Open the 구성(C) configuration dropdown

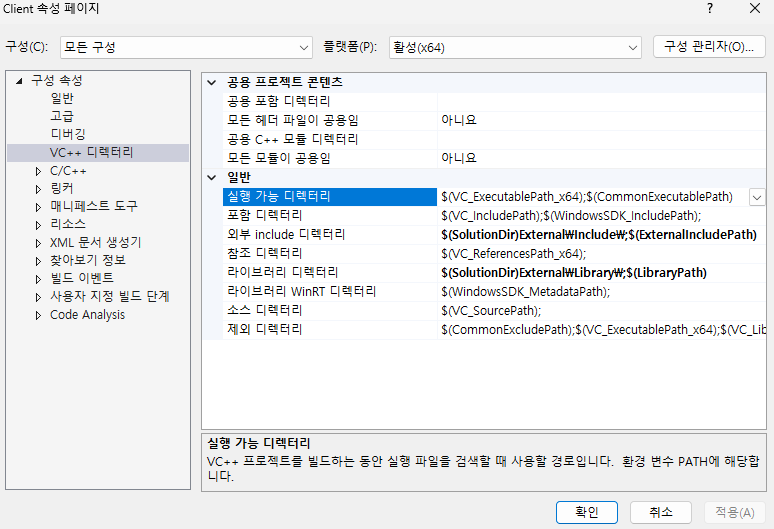click(x=186, y=47)
